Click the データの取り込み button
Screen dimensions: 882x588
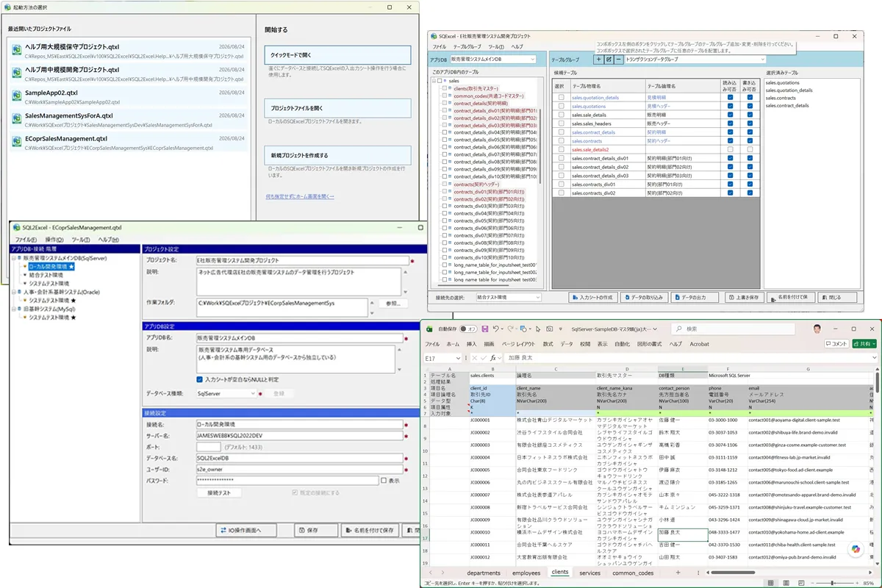point(642,297)
